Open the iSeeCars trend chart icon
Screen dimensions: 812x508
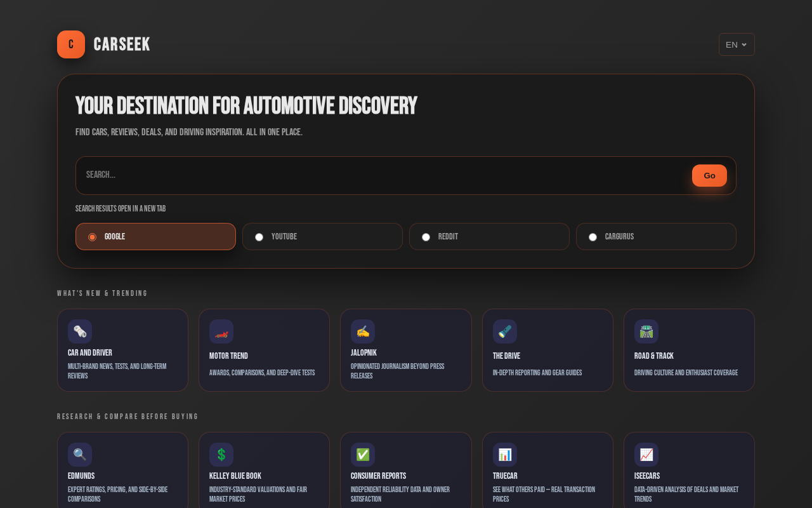(646, 455)
